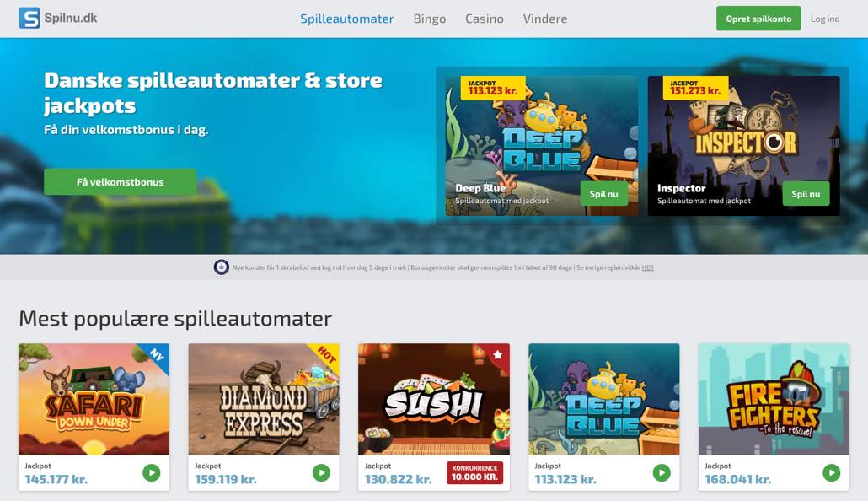868x501 pixels.
Task: Open the Casino menu item
Action: pos(485,19)
